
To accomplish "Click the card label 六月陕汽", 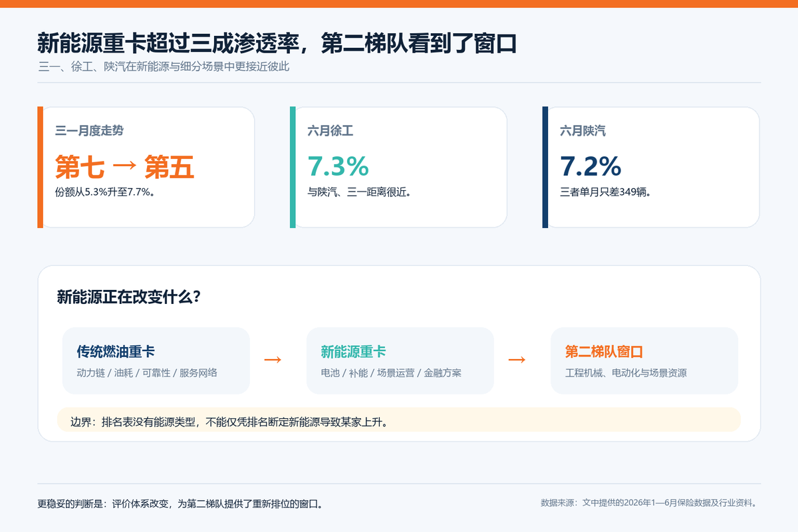I will pyautogui.click(x=583, y=131).
